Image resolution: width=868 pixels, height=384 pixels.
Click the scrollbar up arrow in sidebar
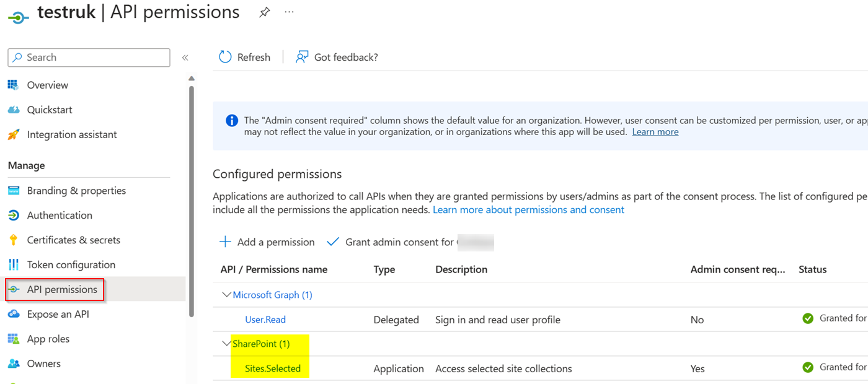192,79
